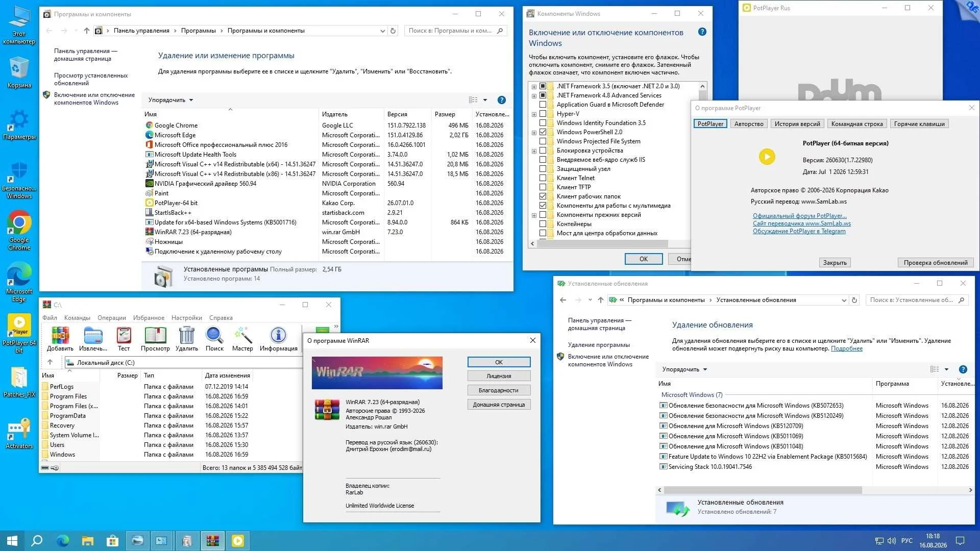980x551 pixels.
Task: Enable the Hyper-V checkbox
Action: coord(543,114)
